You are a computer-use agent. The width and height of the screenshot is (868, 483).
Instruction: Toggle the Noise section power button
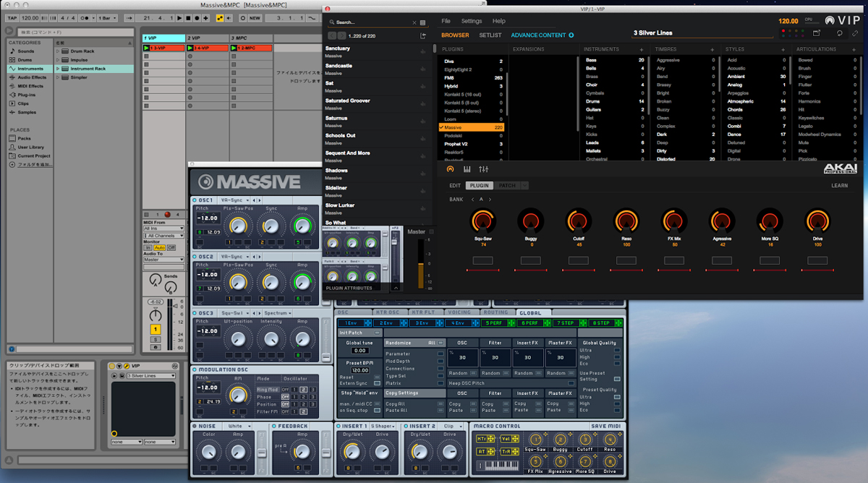195,426
